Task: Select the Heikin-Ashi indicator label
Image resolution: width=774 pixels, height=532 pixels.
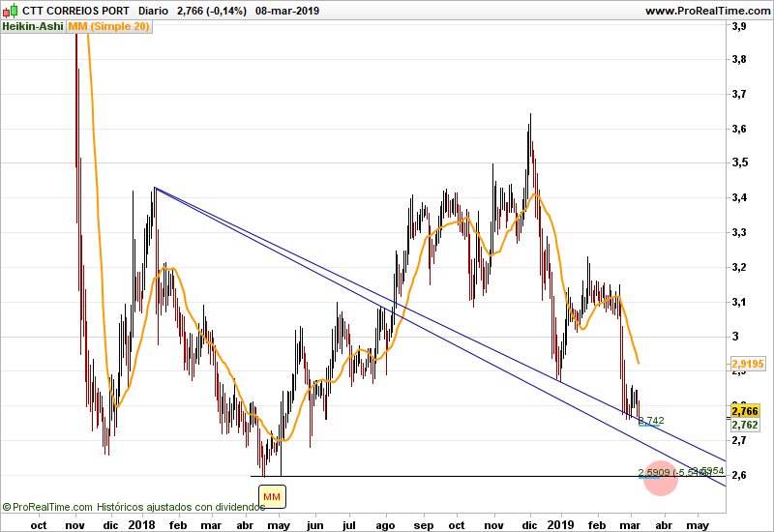Action: click(33, 27)
